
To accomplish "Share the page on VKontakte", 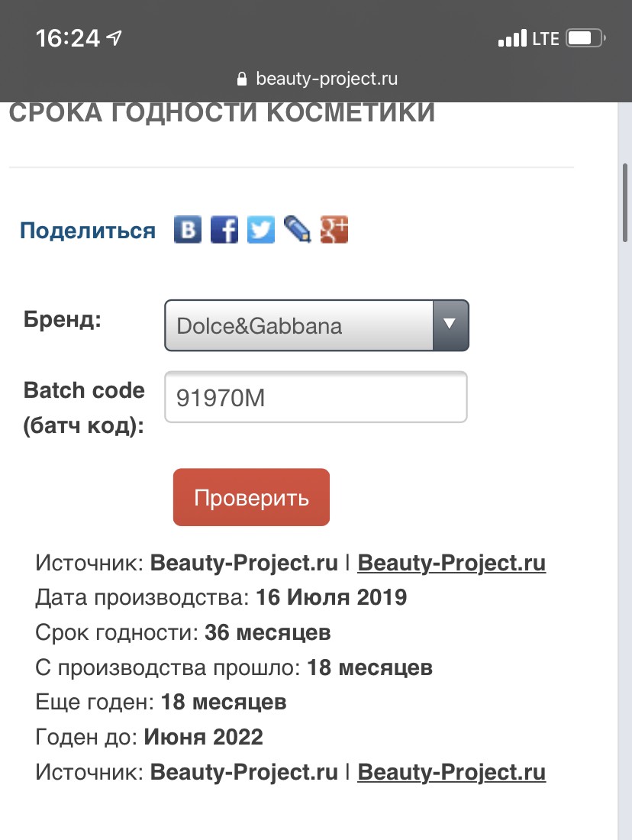I will [x=188, y=229].
